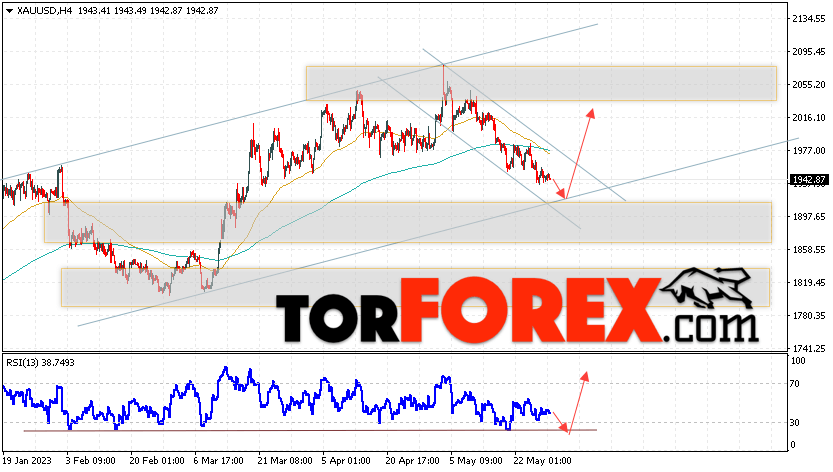The image size is (833, 472).
Task: Select the current price tag 1942.87
Action: [x=809, y=180]
